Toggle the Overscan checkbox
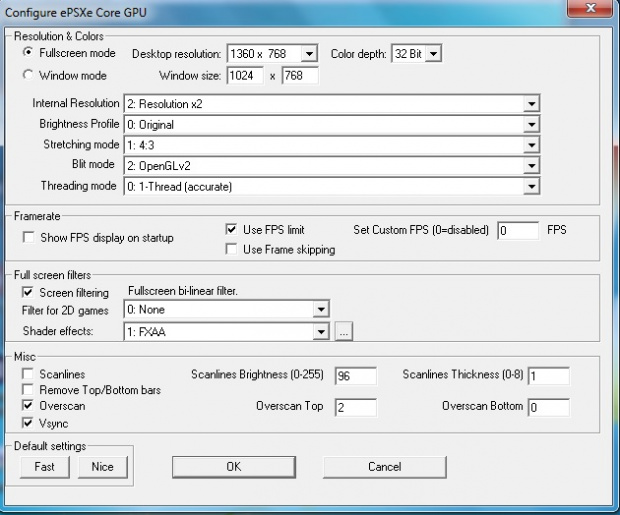 pos(28,405)
